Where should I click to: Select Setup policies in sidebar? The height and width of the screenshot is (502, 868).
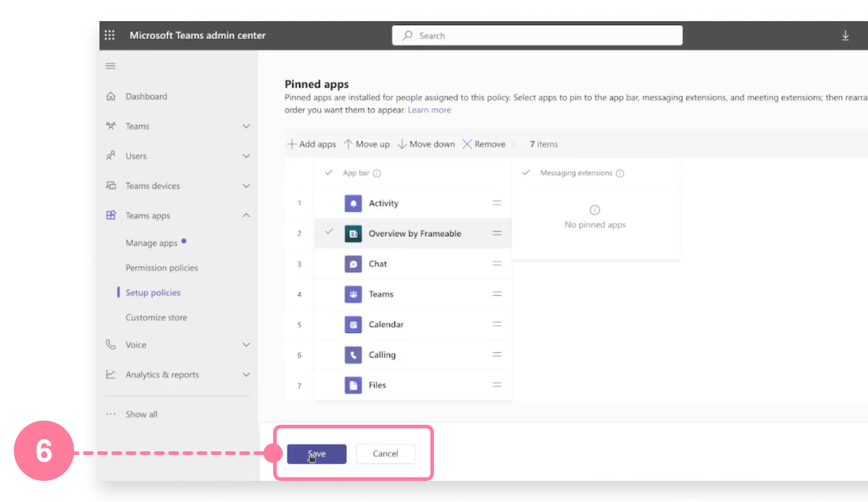[x=153, y=293]
